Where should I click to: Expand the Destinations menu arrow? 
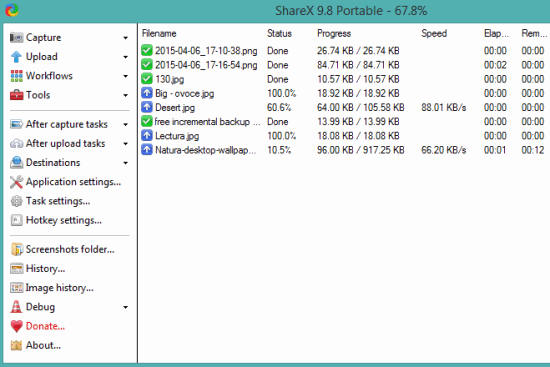tap(126, 163)
